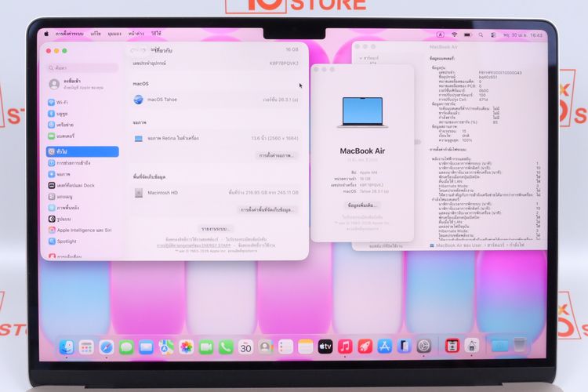Open the Window (หน้าต่าง) menu

click(x=136, y=34)
